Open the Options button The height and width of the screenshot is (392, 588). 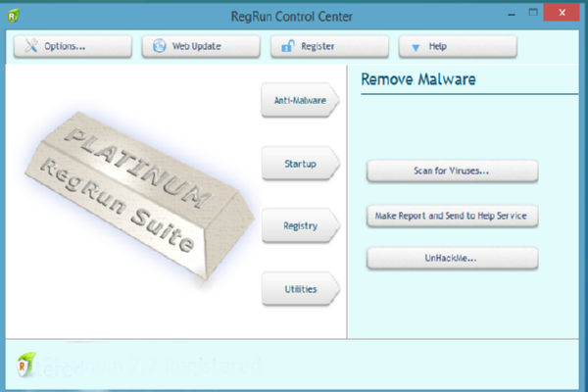73,46
